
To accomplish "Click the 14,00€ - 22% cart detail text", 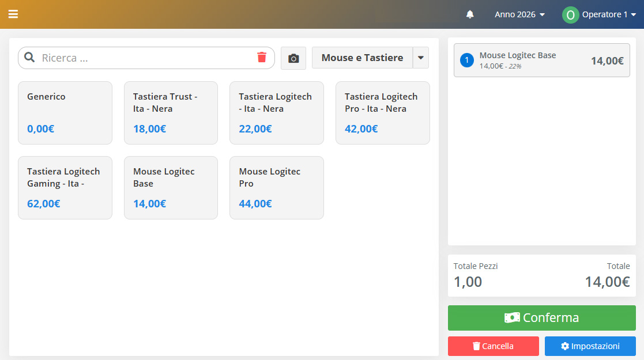I will pos(500,66).
